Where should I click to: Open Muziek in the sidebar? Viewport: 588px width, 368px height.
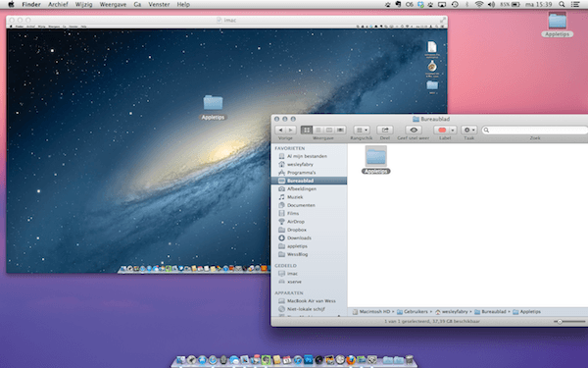pyautogui.click(x=295, y=197)
